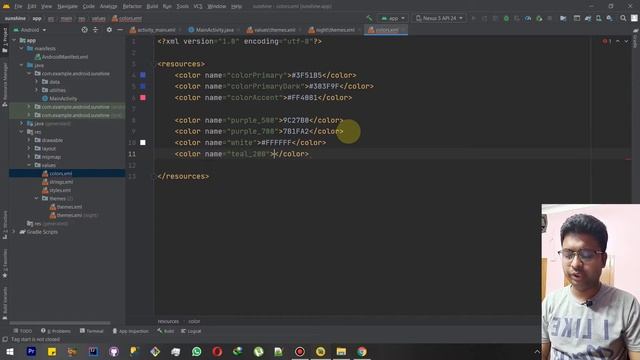Open WhatsApp from the taskbar
640x360 pixels.
click(196, 351)
